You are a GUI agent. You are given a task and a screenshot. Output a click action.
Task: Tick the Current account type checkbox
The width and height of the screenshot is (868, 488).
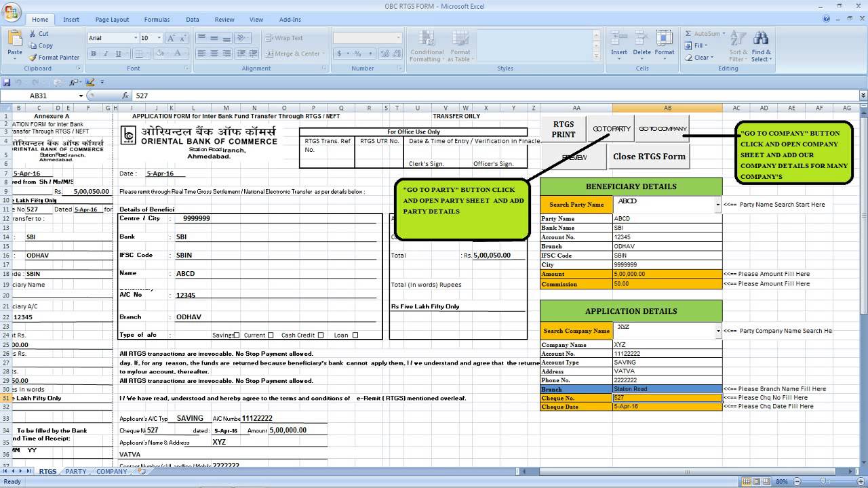coord(271,335)
